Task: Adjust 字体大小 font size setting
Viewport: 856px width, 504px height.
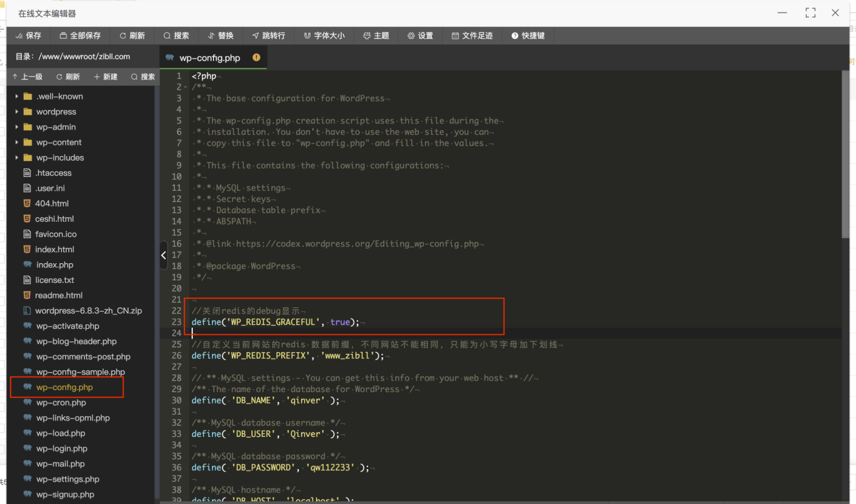Action: pyautogui.click(x=324, y=36)
